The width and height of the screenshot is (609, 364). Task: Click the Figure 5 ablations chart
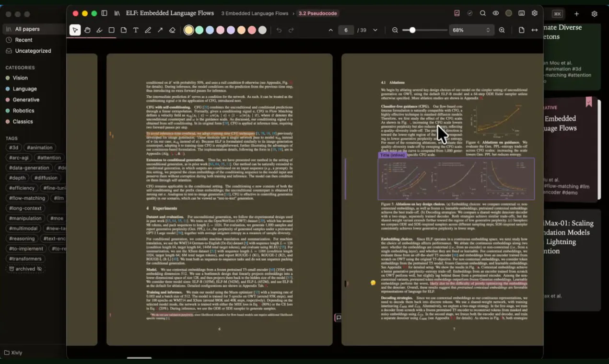[456, 179]
